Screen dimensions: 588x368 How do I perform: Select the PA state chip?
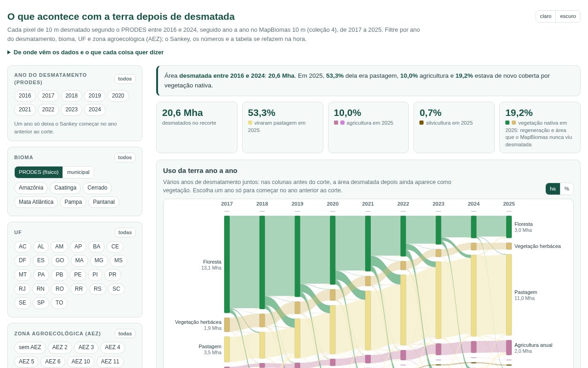pyautogui.click(x=41, y=275)
